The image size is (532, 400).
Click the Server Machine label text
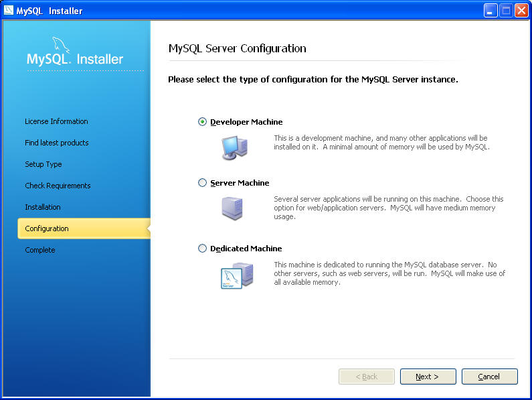coord(240,183)
